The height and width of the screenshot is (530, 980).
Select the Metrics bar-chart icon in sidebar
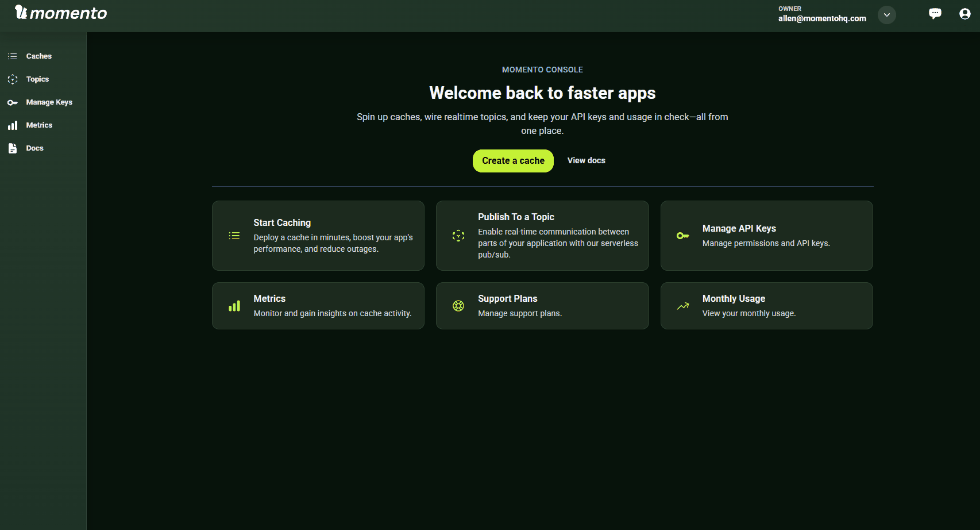click(13, 125)
